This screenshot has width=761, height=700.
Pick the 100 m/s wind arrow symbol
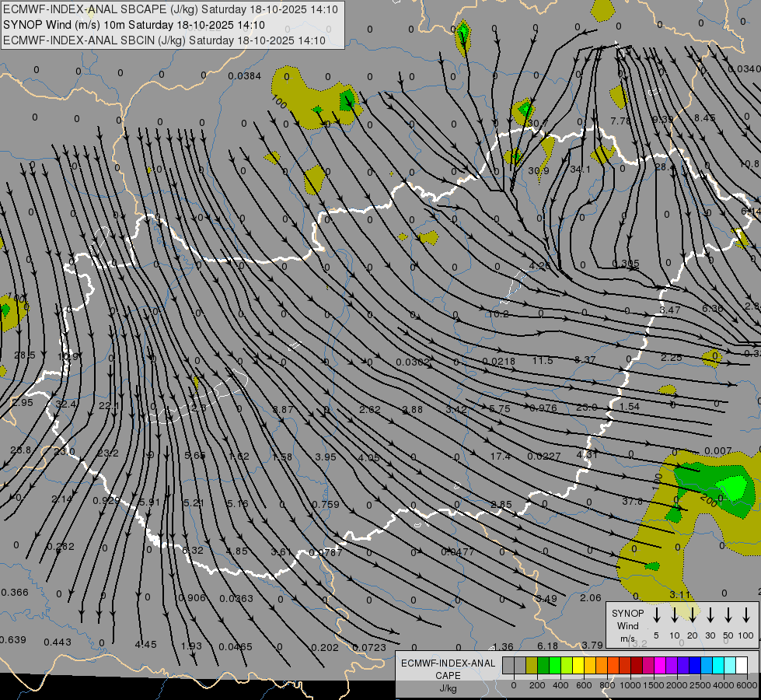point(746,615)
